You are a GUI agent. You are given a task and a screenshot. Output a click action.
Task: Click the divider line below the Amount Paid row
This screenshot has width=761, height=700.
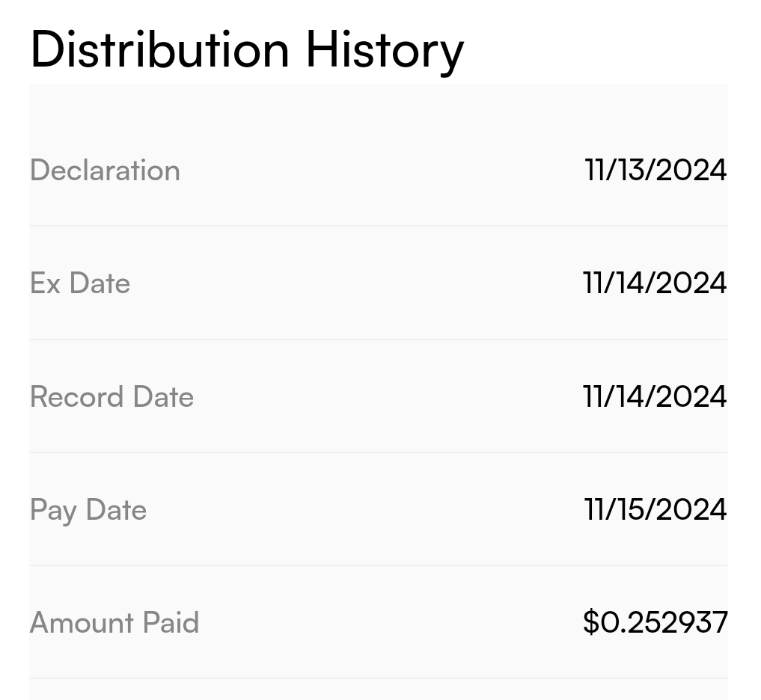(x=378, y=678)
